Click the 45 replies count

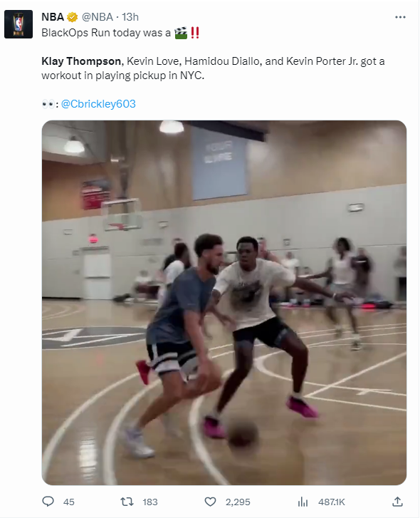tap(68, 502)
